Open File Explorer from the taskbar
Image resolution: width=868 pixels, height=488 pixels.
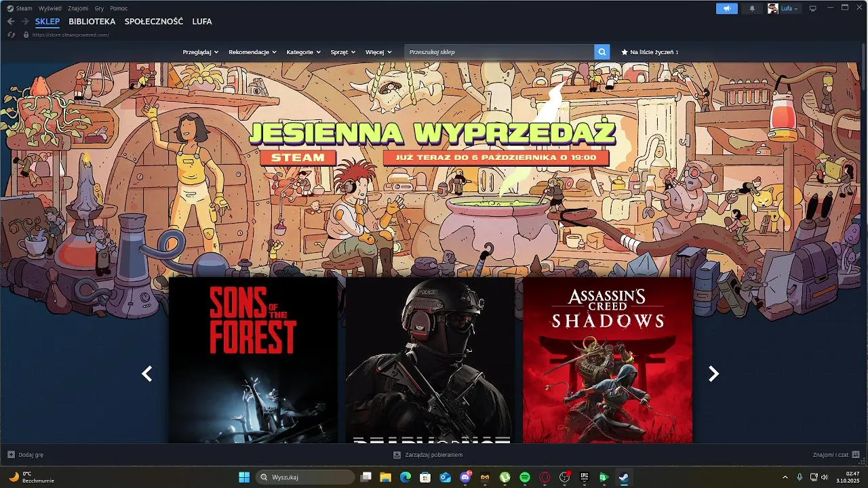pos(385,477)
